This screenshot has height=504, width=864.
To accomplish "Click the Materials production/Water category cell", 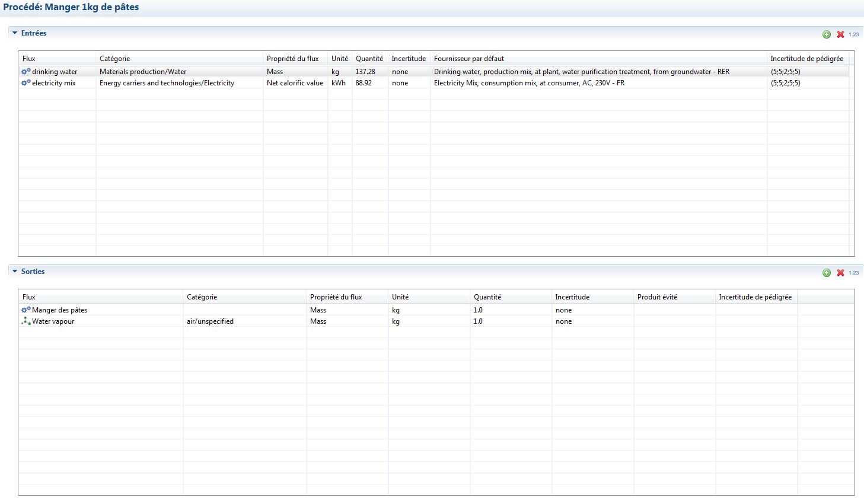I will pos(179,72).
